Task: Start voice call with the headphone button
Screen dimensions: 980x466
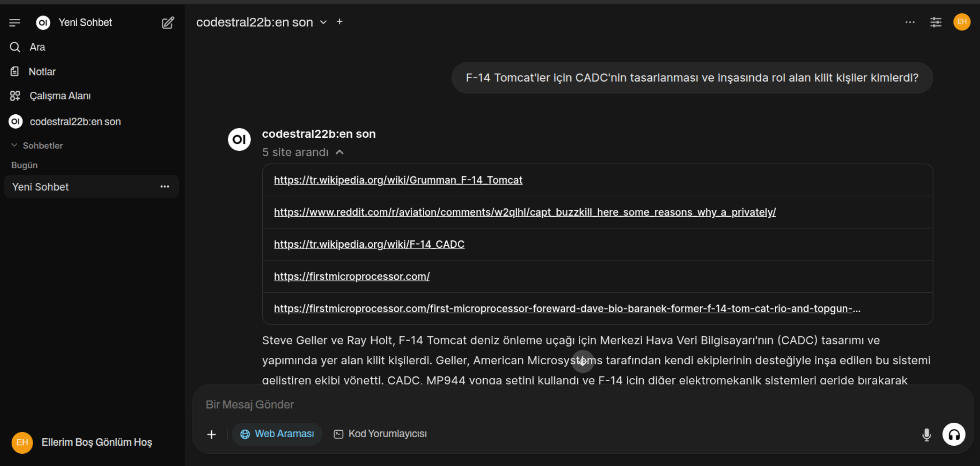Action: [954, 434]
